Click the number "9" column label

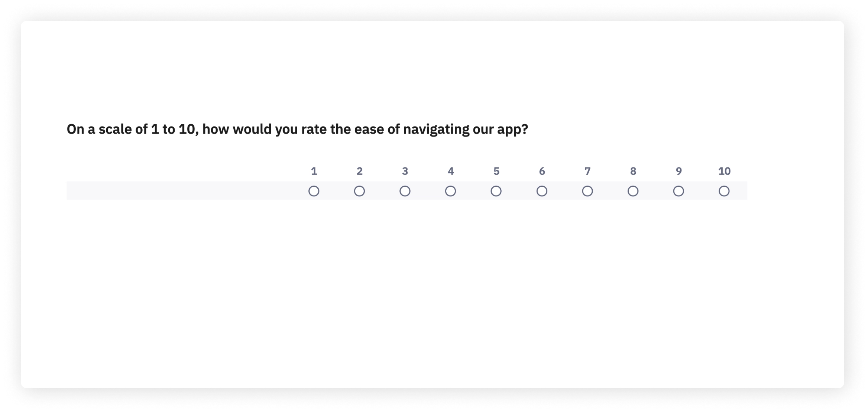(678, 171)
